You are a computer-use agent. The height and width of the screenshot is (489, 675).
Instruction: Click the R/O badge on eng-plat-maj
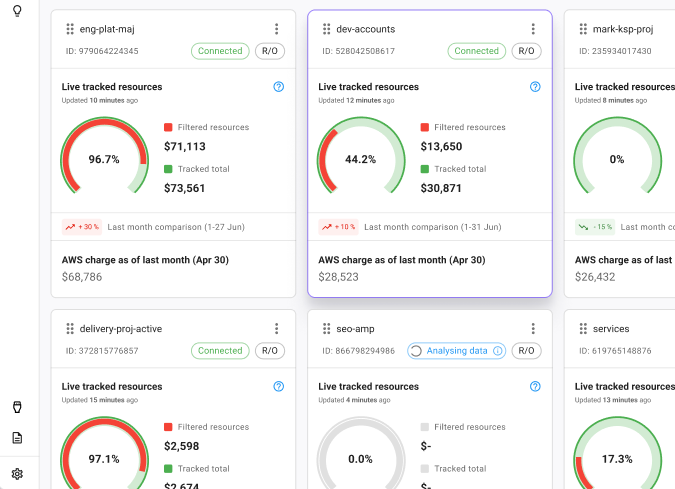pyautogui.click(x=270, y=51)
